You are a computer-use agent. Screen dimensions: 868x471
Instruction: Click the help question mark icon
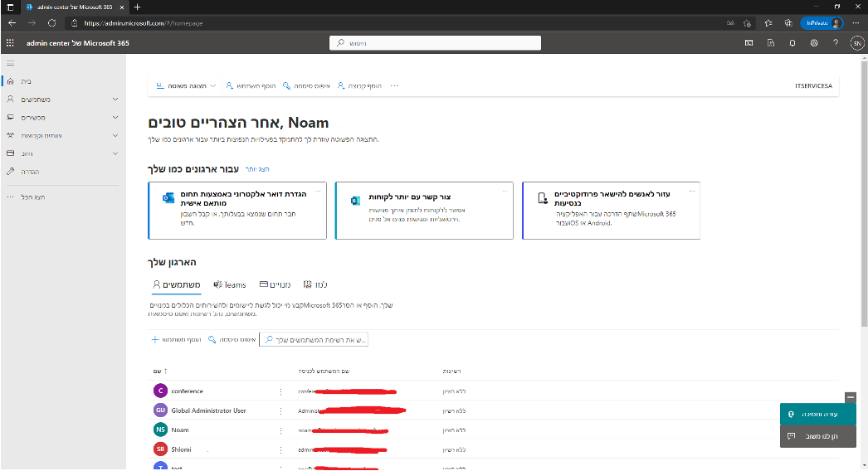point(836,42)
